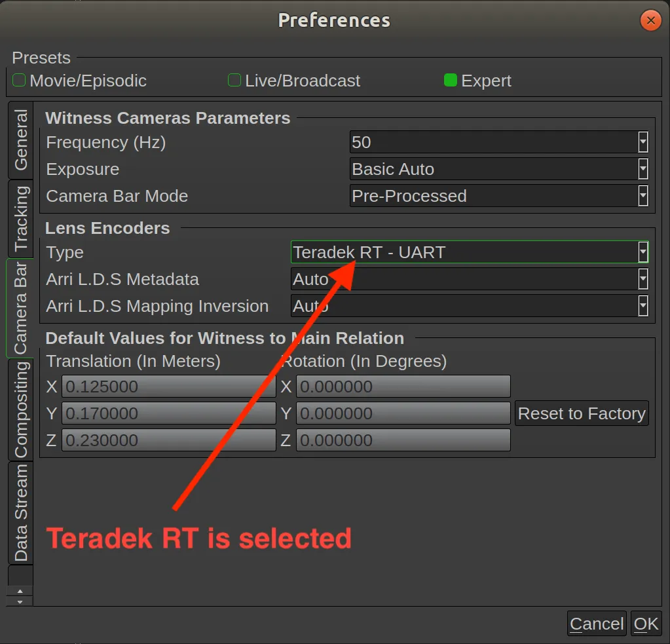Click the Cancel button
670x644 pixels.
pyautogui.click(x=597, y=624)
